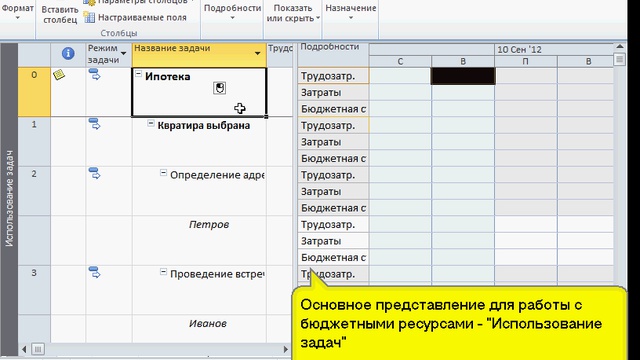Open Show or Hide (Показать или скрыть) dropdown
Screen dimensions: 640x360
(x=293, y=13)
